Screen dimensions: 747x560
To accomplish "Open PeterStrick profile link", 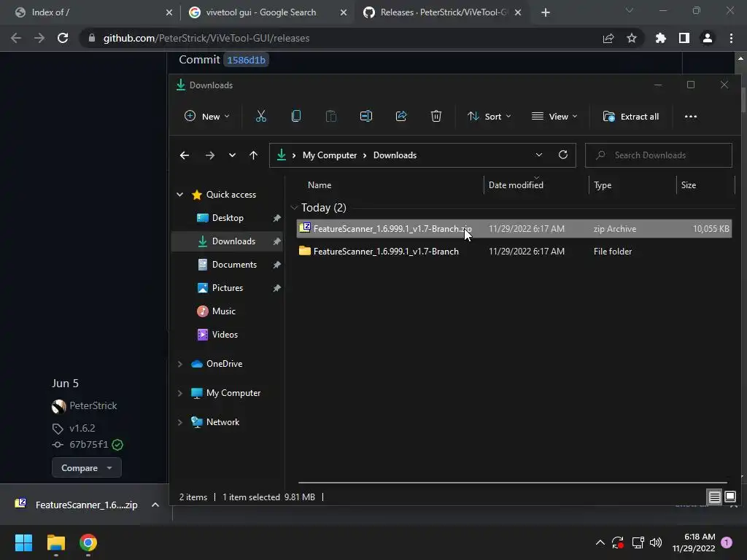I will [93, 405].
